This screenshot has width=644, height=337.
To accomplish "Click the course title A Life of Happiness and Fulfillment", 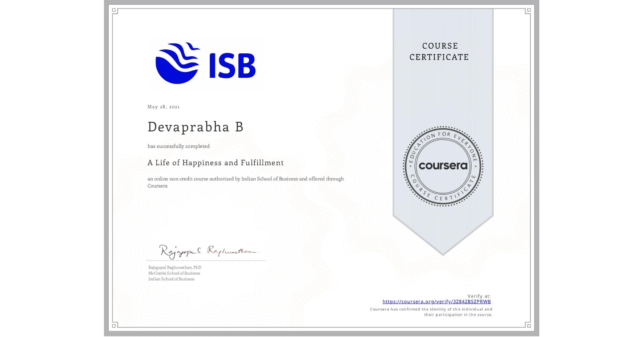I will pyautogui.click(x=216, y=163).
